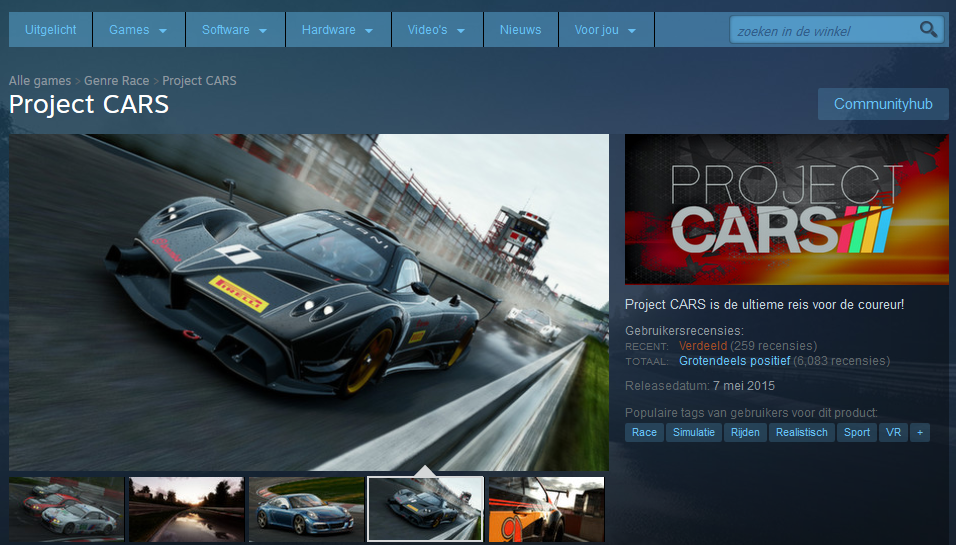
Task: Click the '(6,083 recensies)' count text
Action: point(842,361)
